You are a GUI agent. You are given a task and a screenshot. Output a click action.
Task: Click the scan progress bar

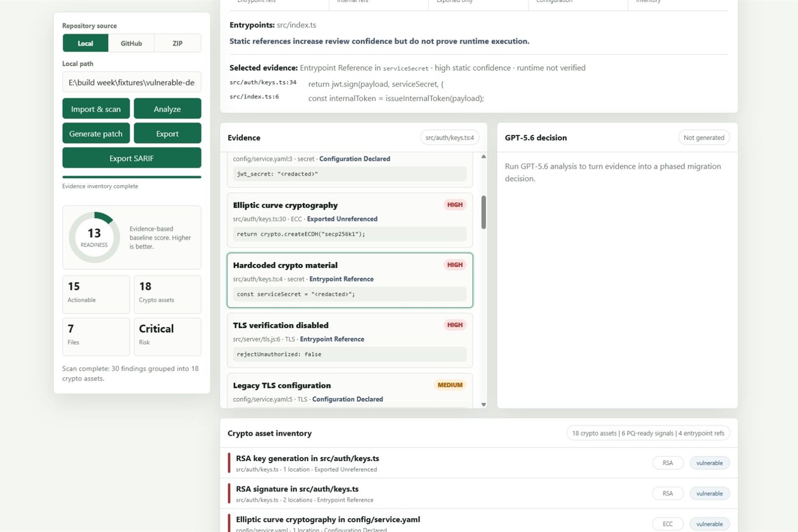click(131, 177)
